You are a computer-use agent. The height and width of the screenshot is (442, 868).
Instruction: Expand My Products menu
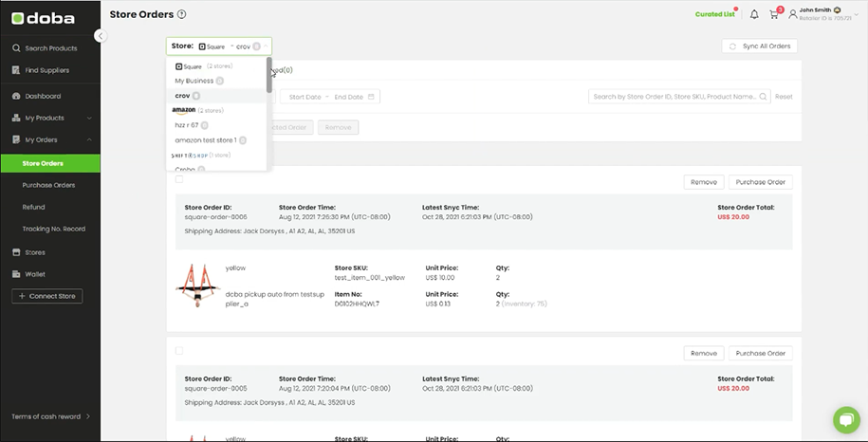pos(50,118)
